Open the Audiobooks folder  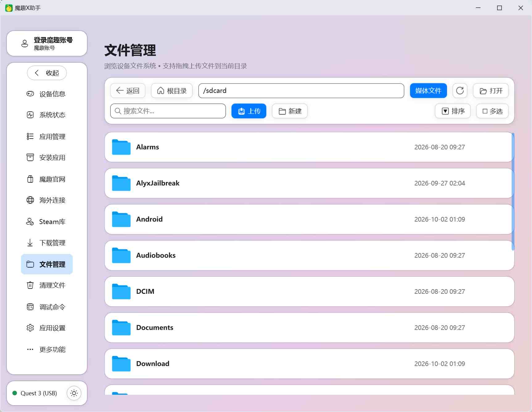pyautogui.click(x=309, y=256)
